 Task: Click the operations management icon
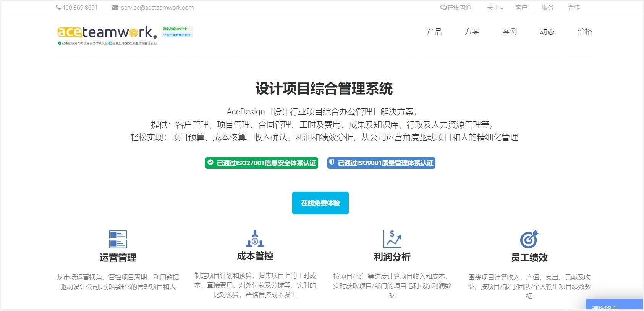[118, 239]
